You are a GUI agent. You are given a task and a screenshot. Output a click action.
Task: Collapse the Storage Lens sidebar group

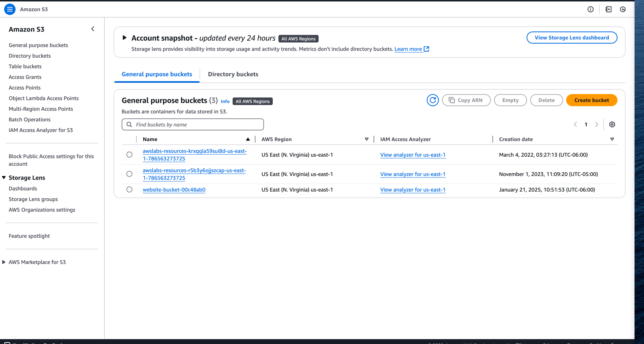[x=4, y=177]
